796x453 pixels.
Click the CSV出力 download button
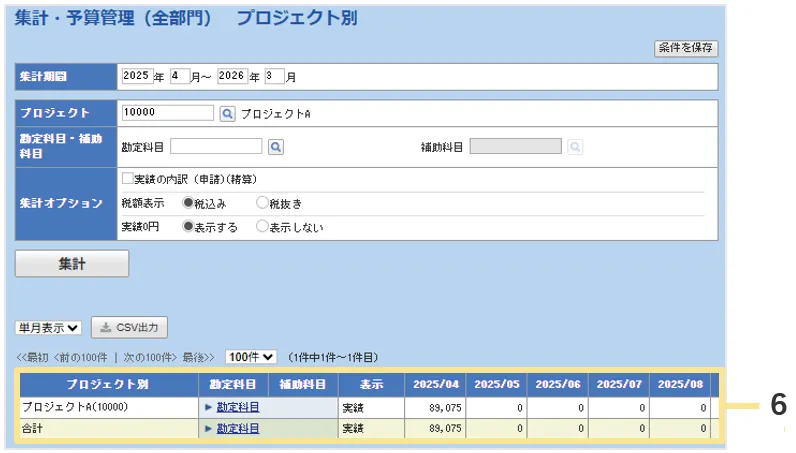tap(129, 327)
